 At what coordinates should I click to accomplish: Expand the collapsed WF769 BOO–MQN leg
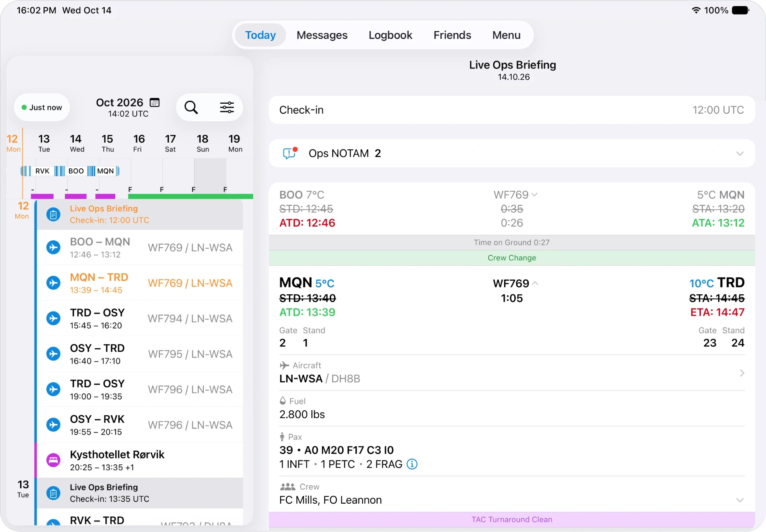tap(535, 195)
